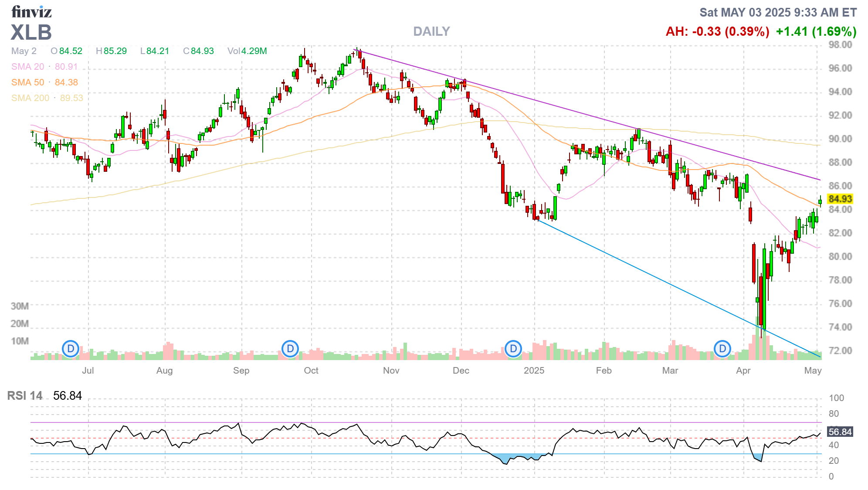Click the RSI 14 indicator title
The width and height of the screenshot is (868, 490).
[25, 396]
